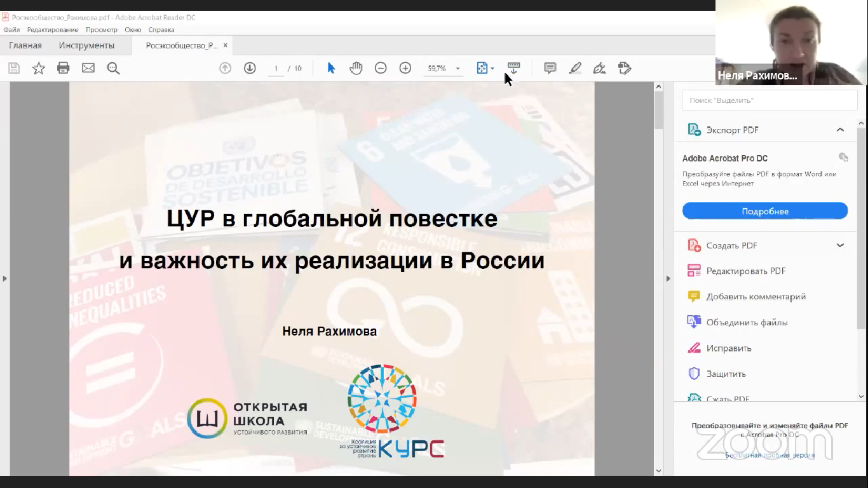
Task: Click the Подробнее button
Action: (x=765, y=212)
